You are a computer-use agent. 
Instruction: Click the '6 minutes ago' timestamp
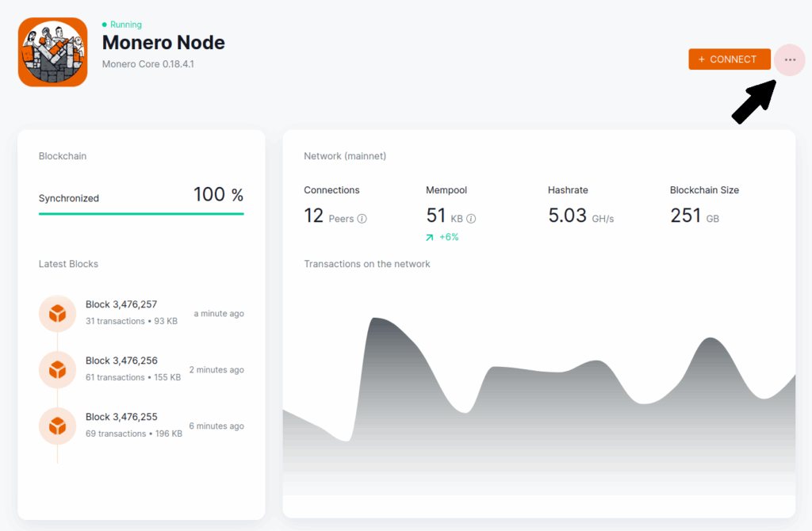pyautogui.click(x=216, y=426)
